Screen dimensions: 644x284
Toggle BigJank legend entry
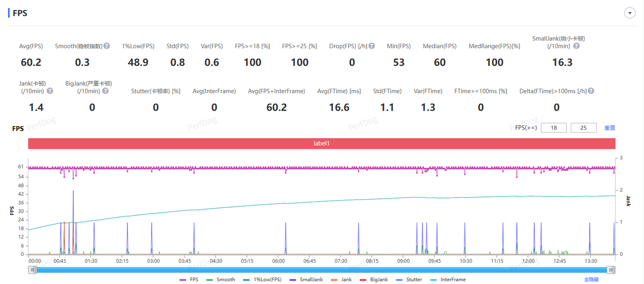click(373, 279)
